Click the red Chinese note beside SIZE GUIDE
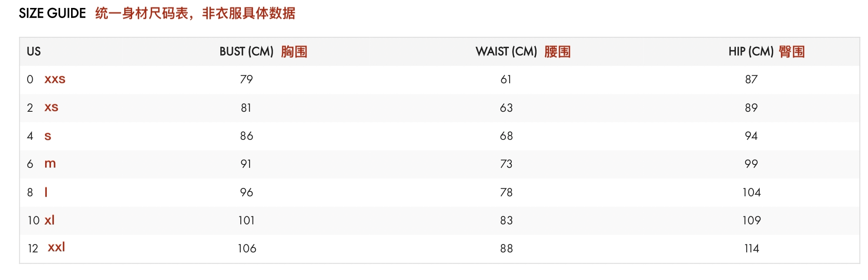This screenshot has width=868, height=280. coord(195,13)
